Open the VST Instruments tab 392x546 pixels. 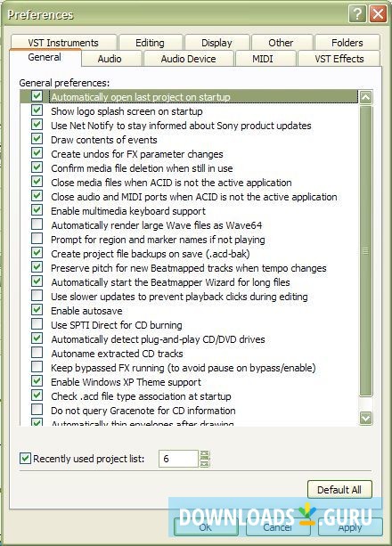pos(63,43)
